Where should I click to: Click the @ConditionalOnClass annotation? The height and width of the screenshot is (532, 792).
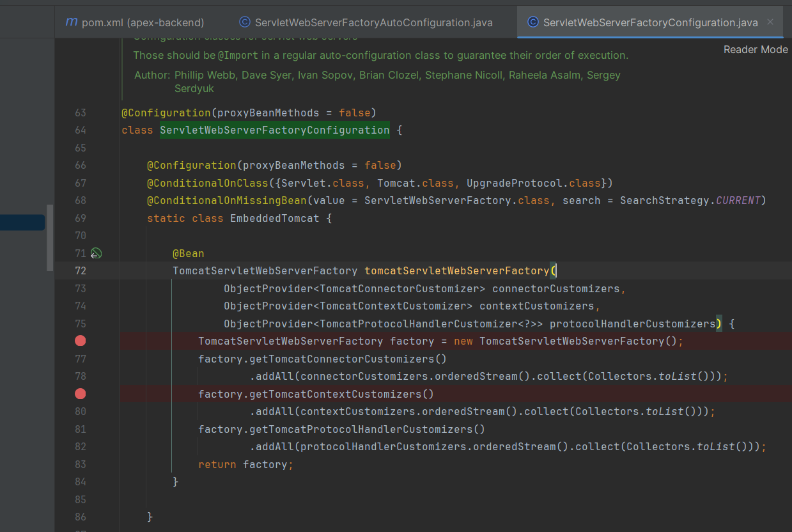207,183
